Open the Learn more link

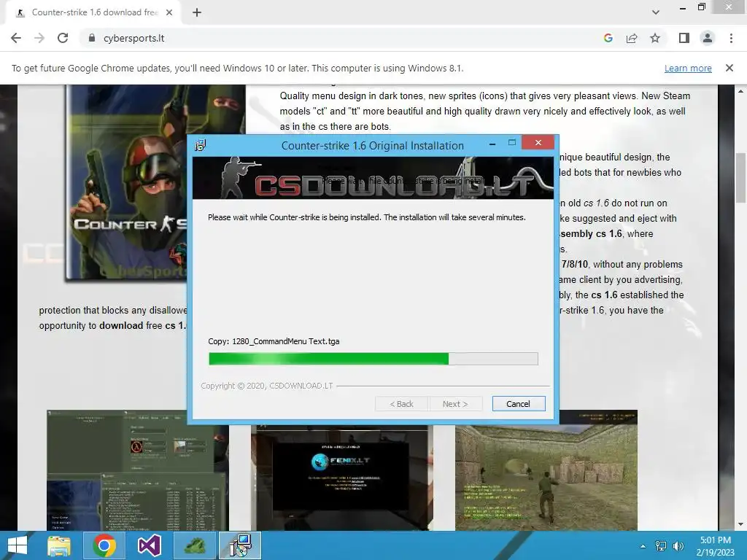point(688,68)
